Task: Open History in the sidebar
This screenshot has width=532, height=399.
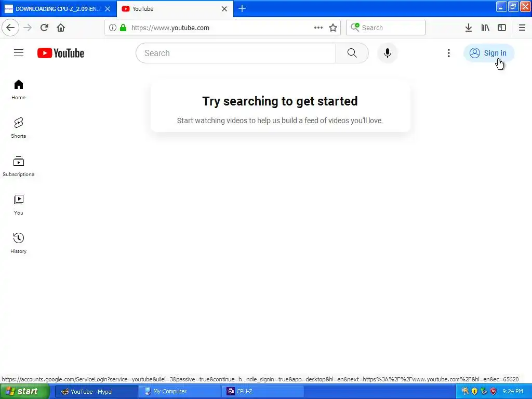Action: pos(19,243)
